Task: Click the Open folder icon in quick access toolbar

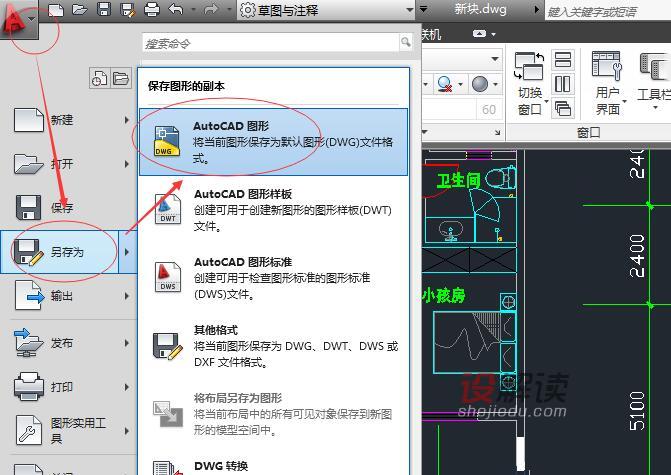Action: pos(80,9)
